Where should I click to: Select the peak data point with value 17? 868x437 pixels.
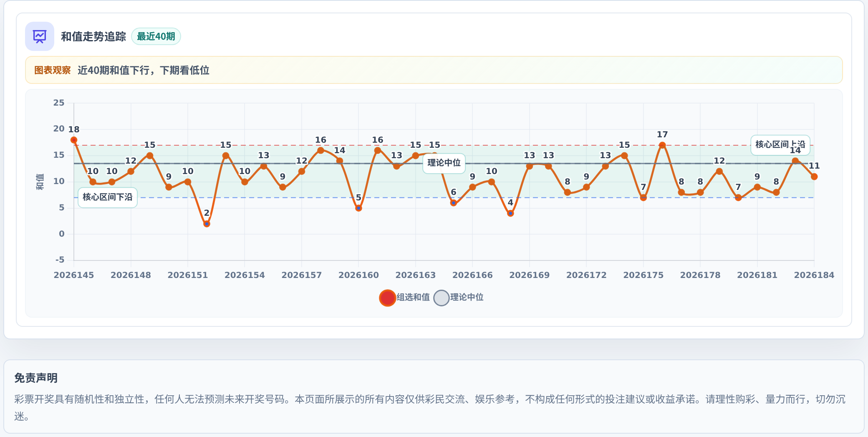coord(662,145)
